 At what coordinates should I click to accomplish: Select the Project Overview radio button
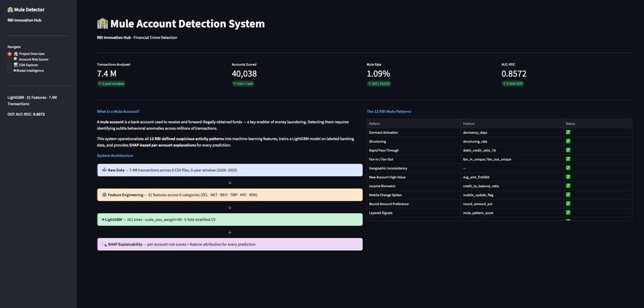10,54
